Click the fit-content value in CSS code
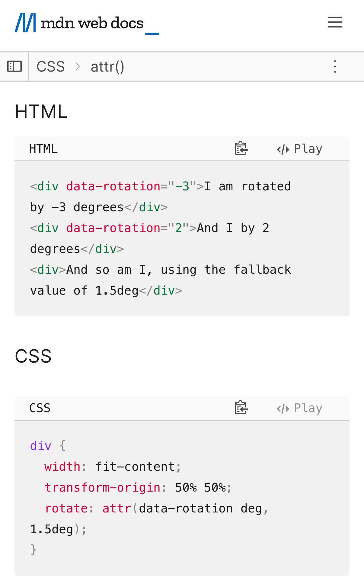This screenshot has height=588, width=364. tap(135, 467)
